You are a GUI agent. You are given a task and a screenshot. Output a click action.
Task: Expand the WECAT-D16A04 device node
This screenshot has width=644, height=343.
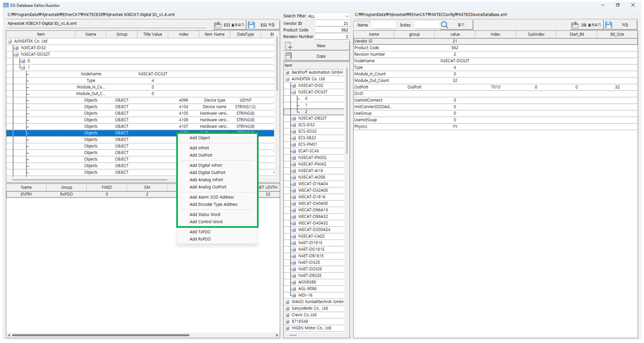click(x=294, y=184)
